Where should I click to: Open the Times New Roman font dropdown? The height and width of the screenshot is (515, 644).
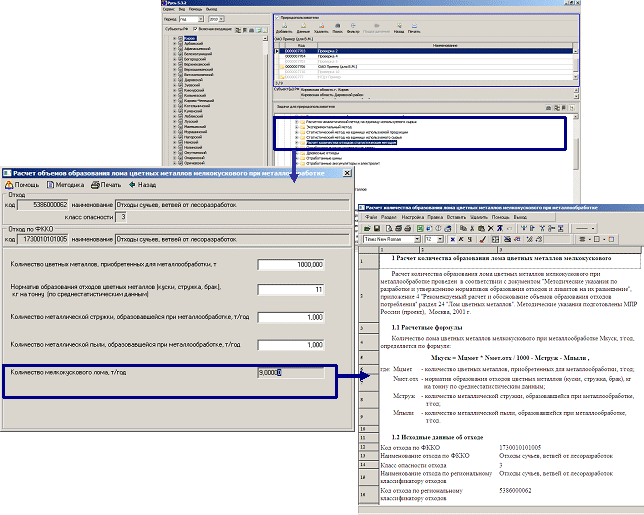coord(417,240)
